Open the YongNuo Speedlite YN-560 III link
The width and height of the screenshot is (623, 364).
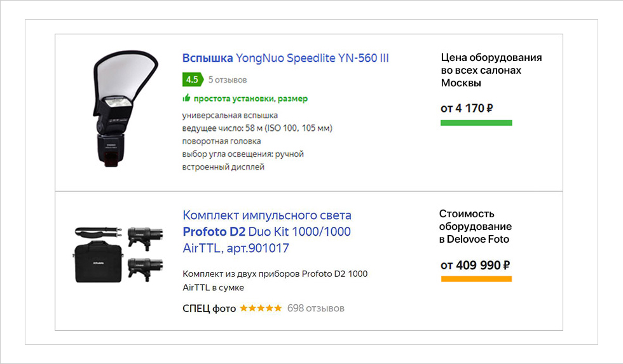point(285,58)
